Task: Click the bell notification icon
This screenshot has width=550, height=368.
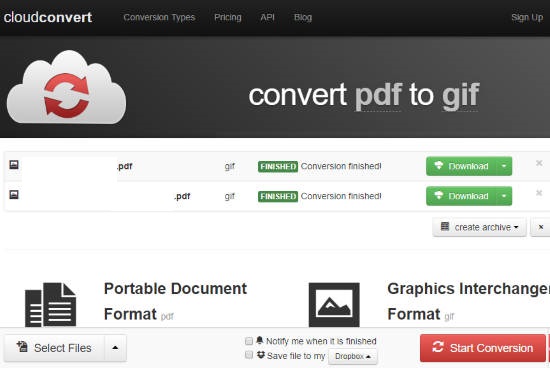Action: click(260, 340)
